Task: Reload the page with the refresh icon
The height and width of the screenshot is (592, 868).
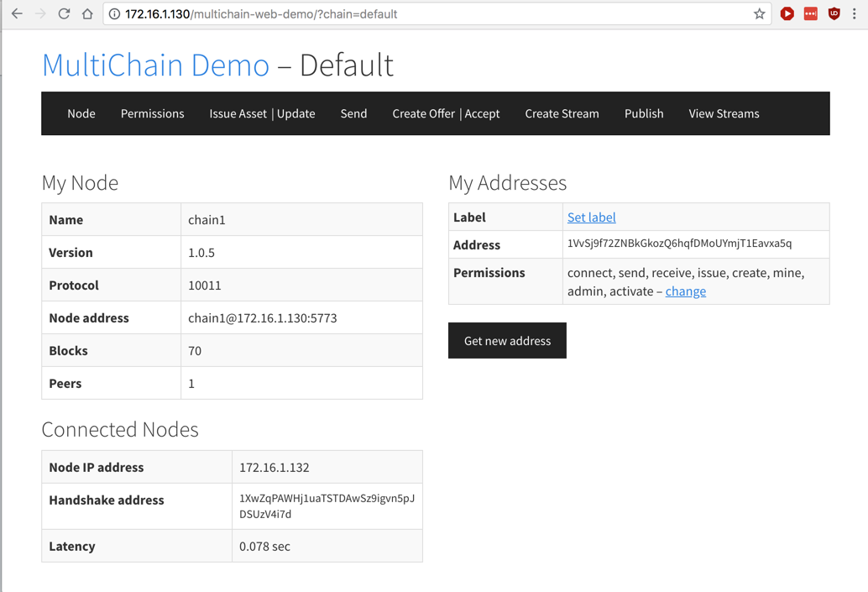Action: [64, 14]
